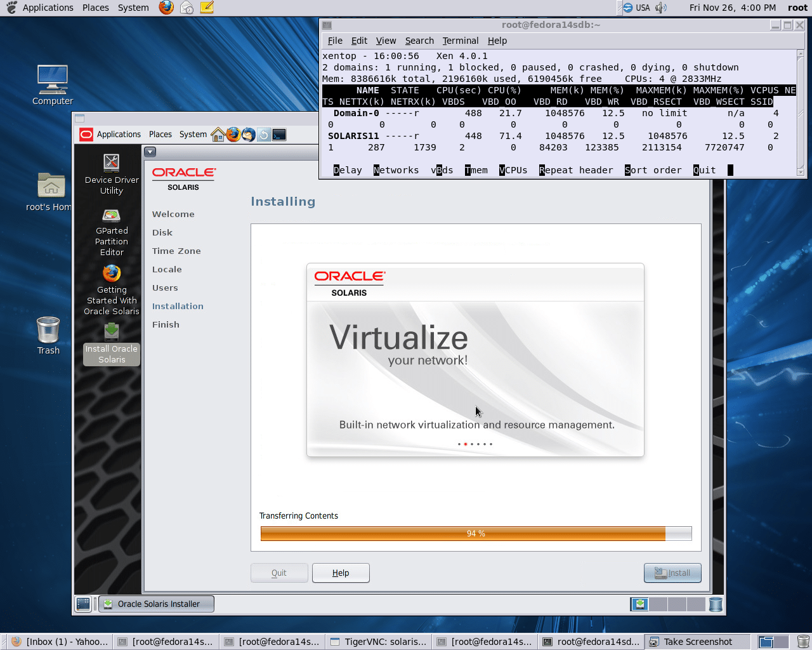Click the terminal vertical scrollbar

click(x=800, y=113)
